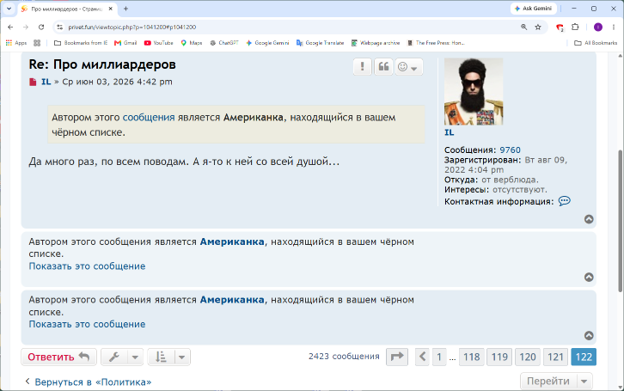Viewport: 624px width, 391px height.
Task: Click the address bar URL
Action: point(132,27)
